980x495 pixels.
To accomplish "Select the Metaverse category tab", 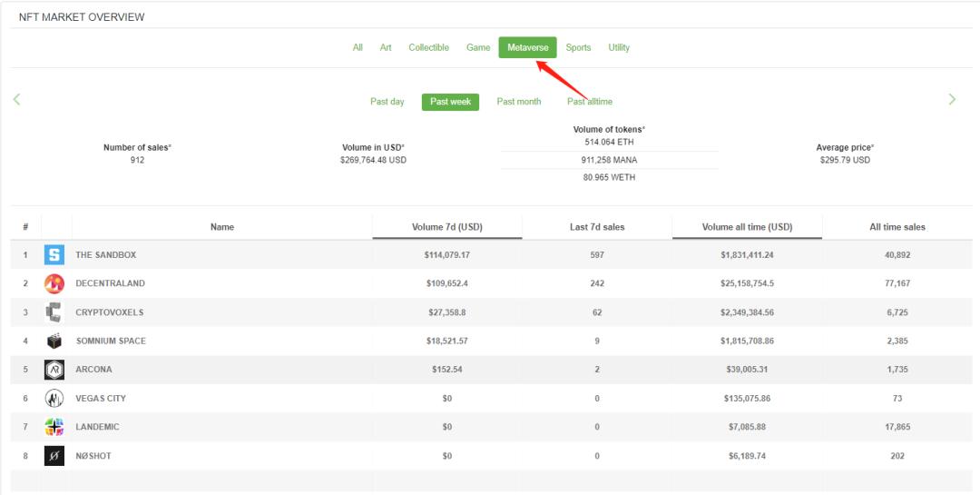I will [527, 47].
